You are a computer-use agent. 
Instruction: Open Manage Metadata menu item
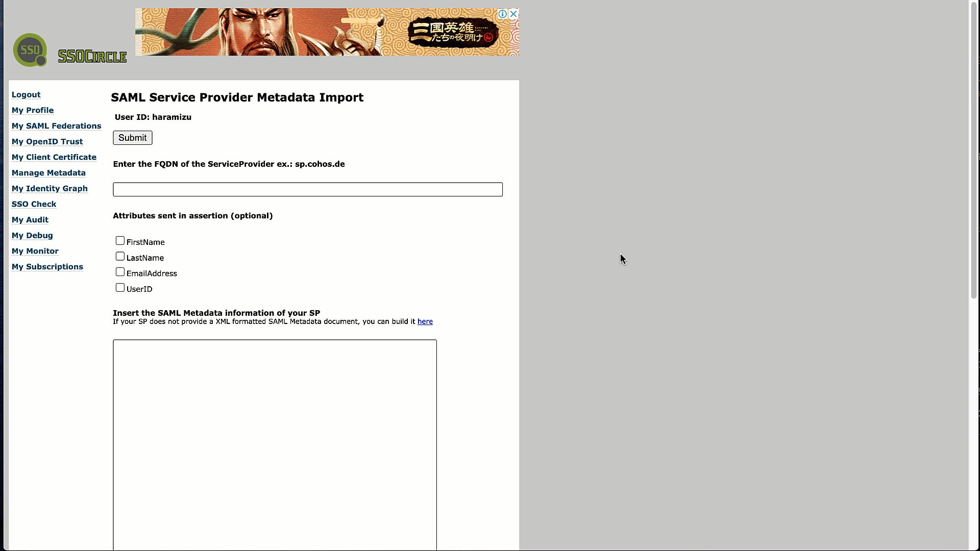pyautogui.click(x=48, y=173)
